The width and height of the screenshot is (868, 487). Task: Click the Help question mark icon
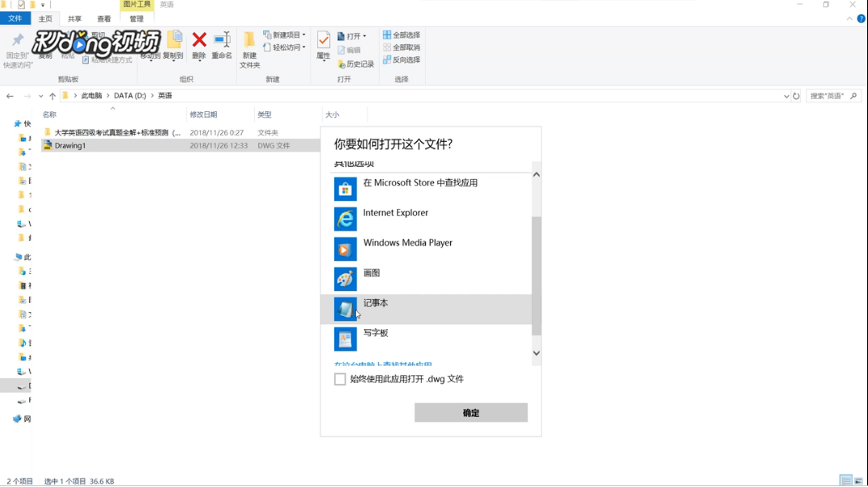[861, 19]
